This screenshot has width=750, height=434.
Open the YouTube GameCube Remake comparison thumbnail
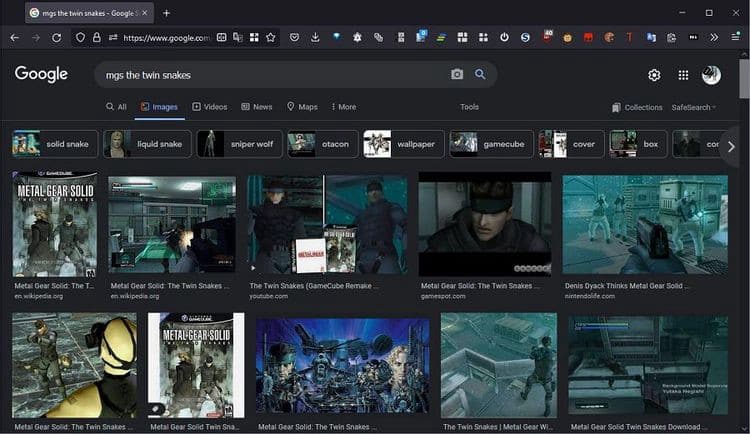coord(327,224)
